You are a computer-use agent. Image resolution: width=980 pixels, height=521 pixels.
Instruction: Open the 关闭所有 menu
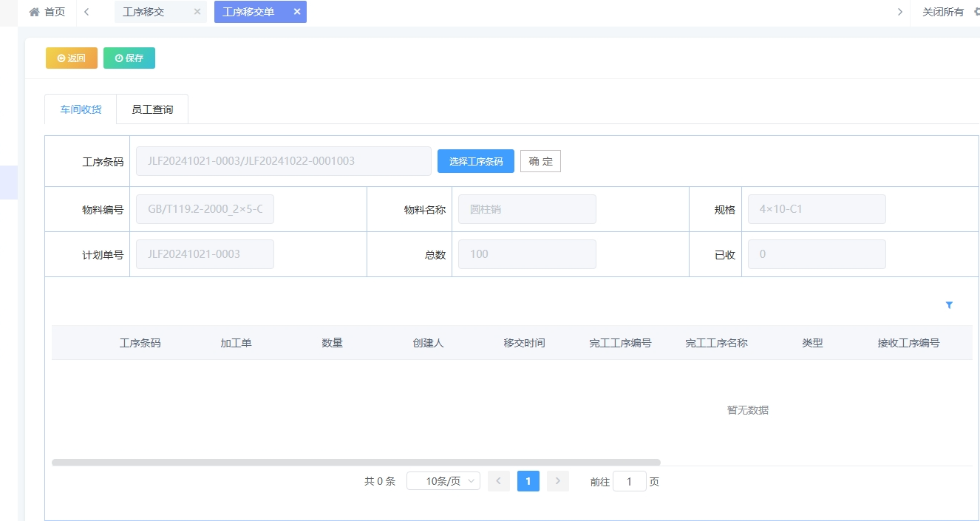click(943, 12)
